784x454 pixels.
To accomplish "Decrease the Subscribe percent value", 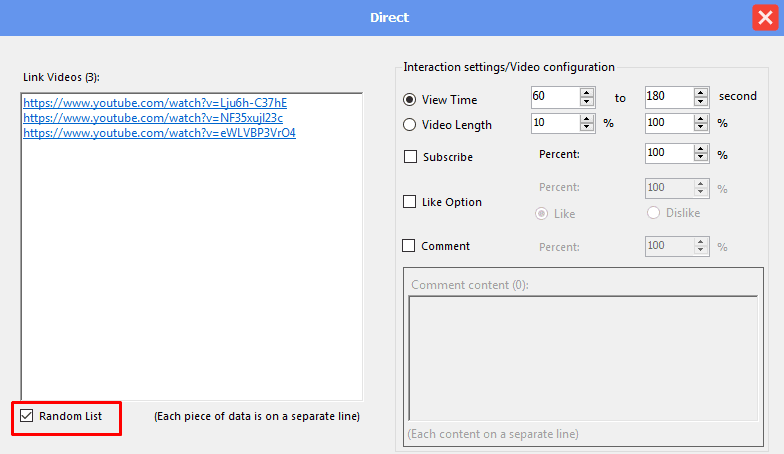I will coord(701,158).
